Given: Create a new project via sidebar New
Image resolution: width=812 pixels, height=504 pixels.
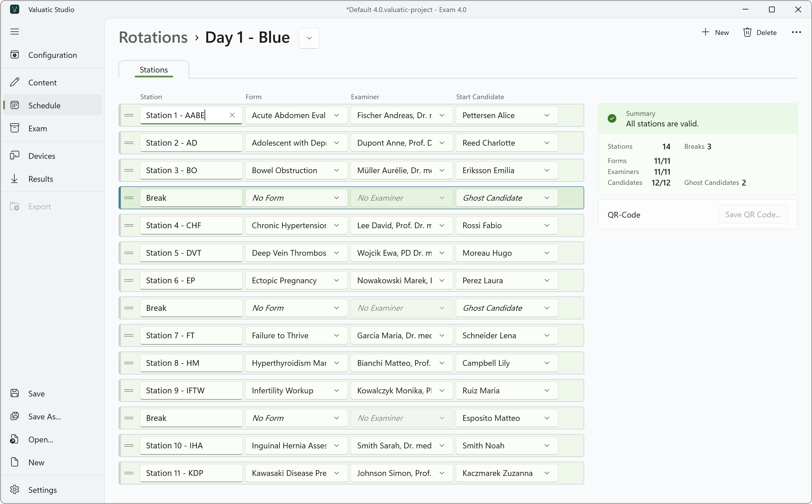Looking at the screenshot, I should pyautogui.click(x=53, y=462).
